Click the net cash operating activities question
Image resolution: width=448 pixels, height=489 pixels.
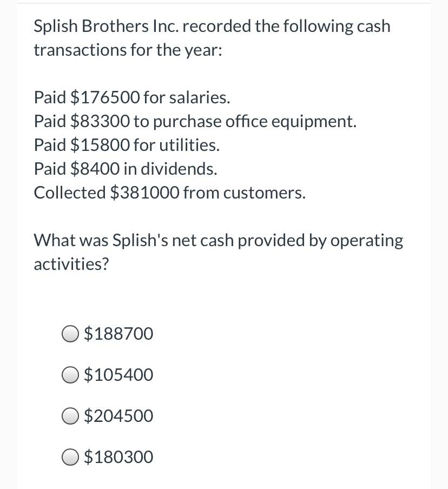coord(219,252)
